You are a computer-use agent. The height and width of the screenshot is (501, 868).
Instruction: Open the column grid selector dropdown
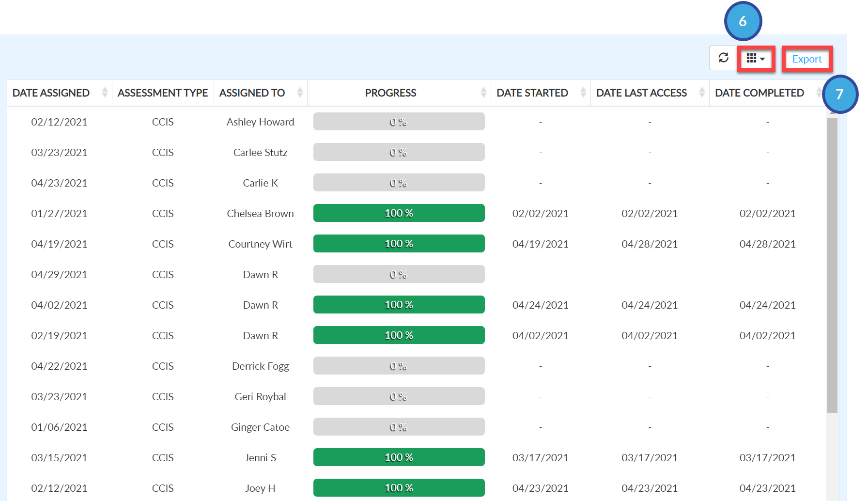coord(756,59)
